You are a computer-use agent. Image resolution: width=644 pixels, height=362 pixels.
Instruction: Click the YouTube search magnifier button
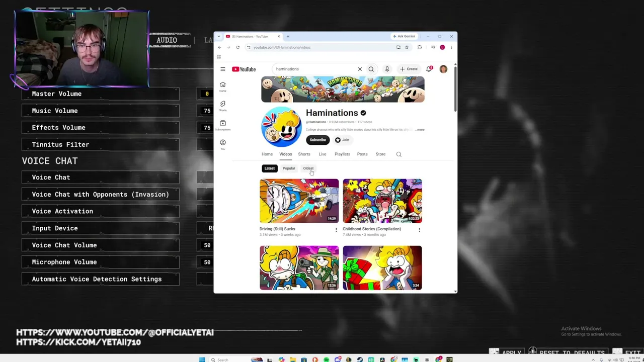coord(371,69)
